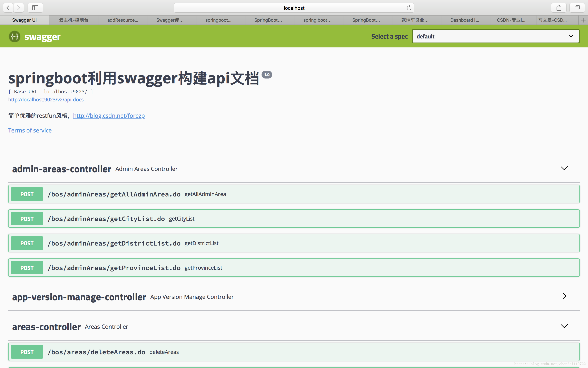Viewport: 588px width, 368px height.
Task: Click the getDistrictList summary text
Action: click(202, 243)
